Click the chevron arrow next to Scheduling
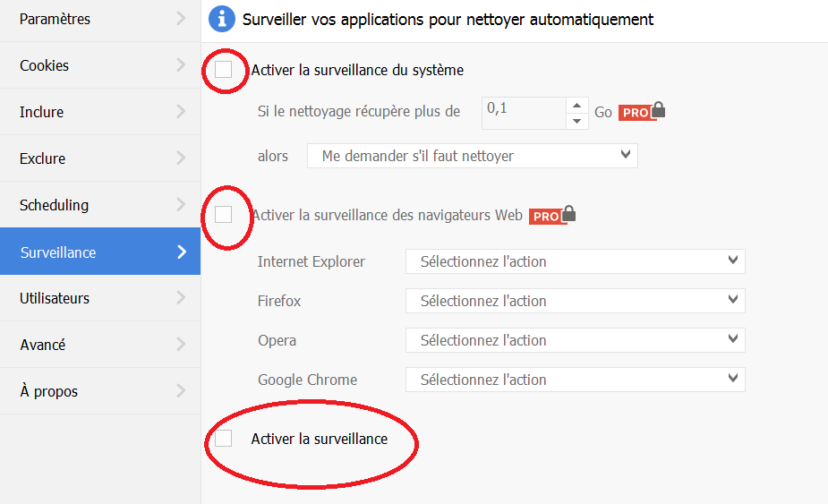 point(181,204)
